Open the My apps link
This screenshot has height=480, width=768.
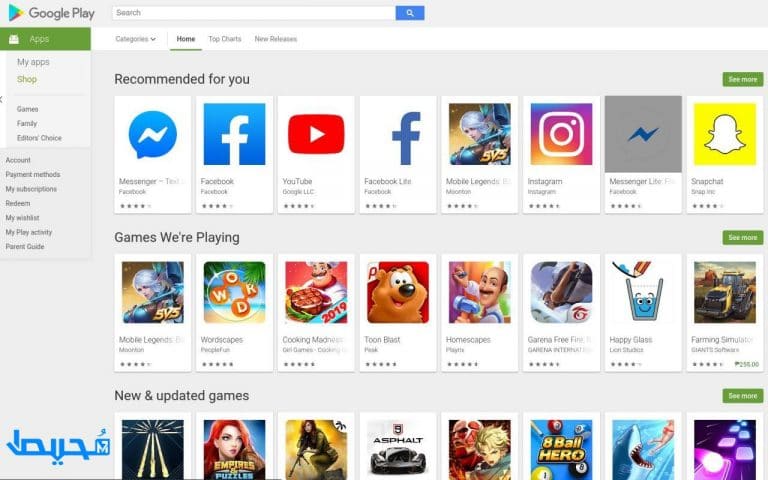tap(33, 62)
